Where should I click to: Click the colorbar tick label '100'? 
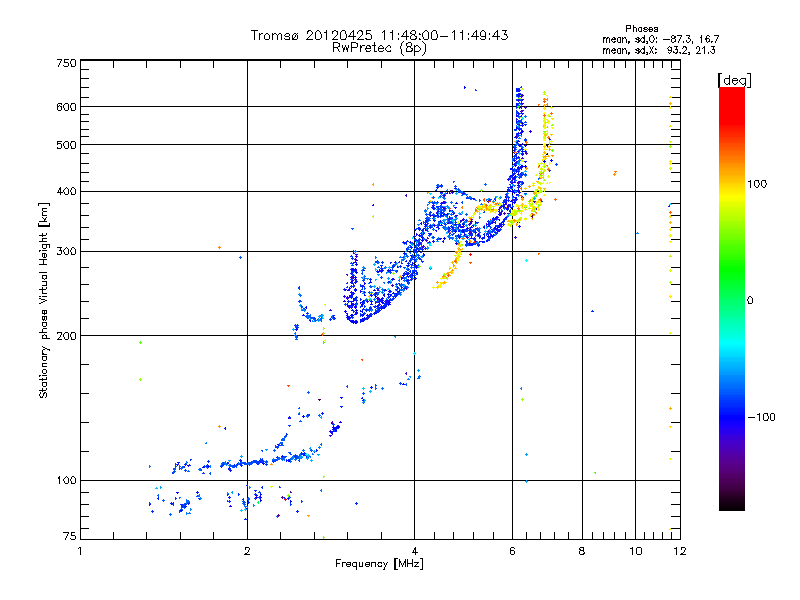click(757, 184)
